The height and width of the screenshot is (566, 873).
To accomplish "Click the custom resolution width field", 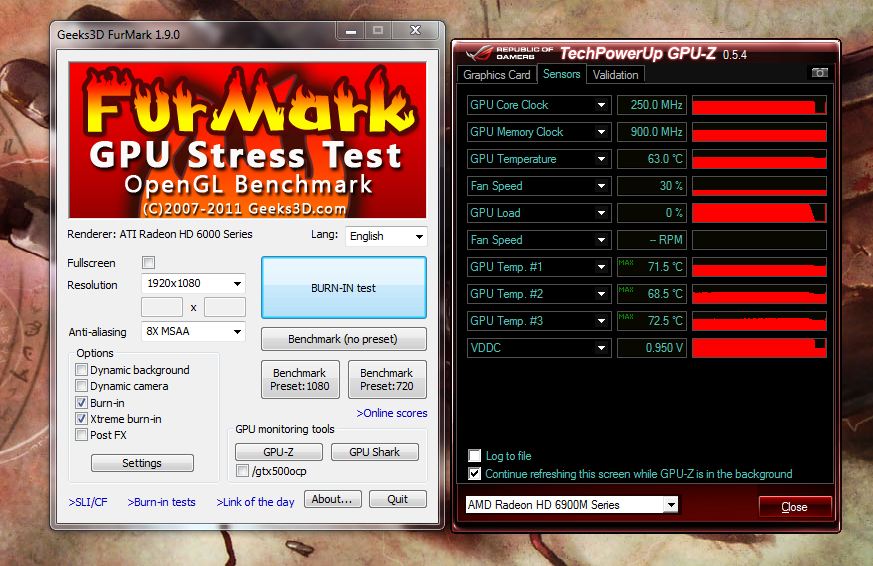I will tap(162, 307).
